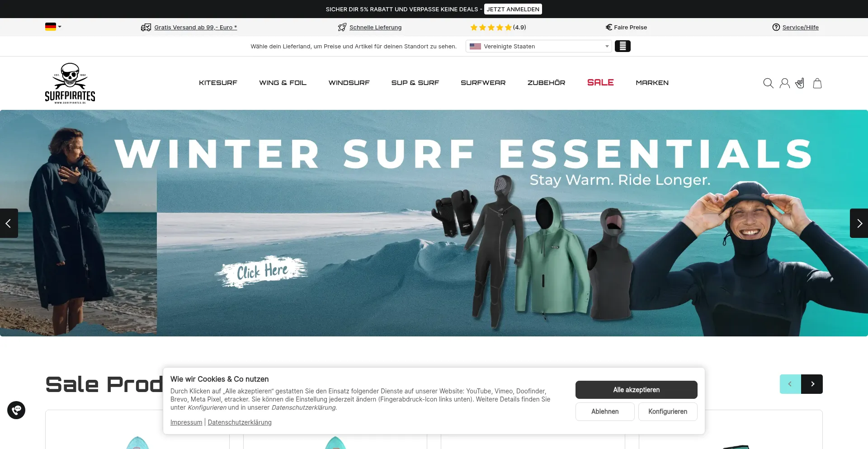Open the user account icon
This screenshot has width=868, height=449.
[785, 83]
